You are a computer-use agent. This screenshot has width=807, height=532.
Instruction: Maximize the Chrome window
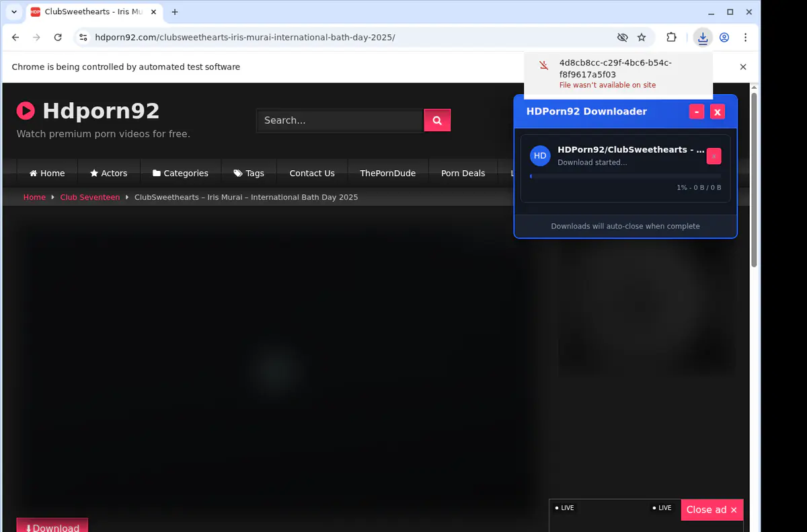[730, 12]
